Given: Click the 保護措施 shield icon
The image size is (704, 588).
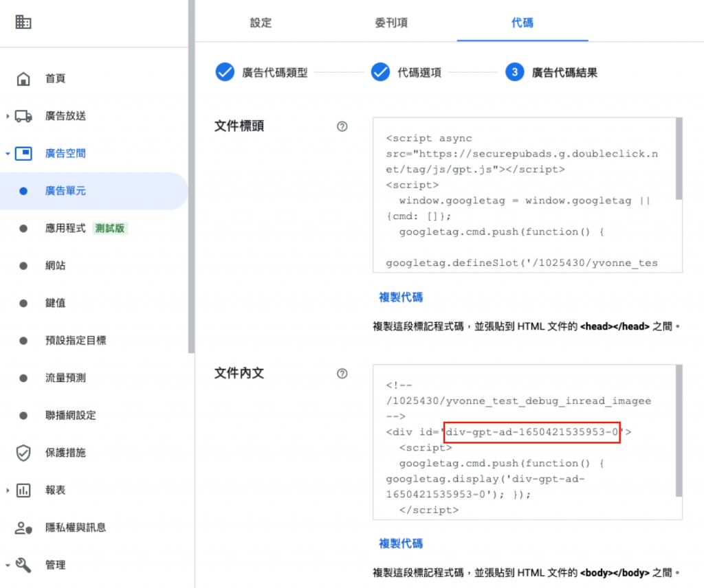Looking at the screenshot, I should point(23,453).
